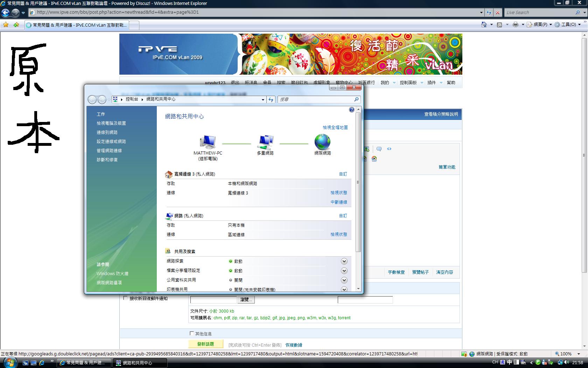
Task: Open 診斷和修復 in the sidebar
Action: tap(107, 160)
